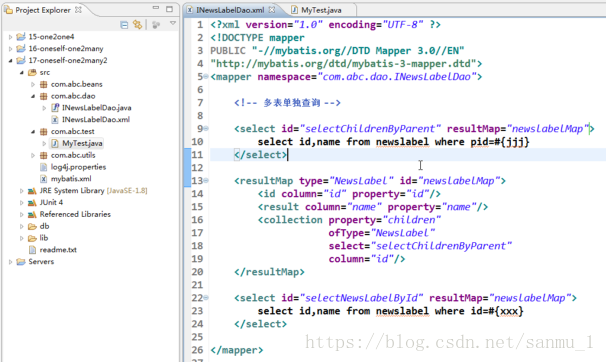This screenshot has width=606, height=362.
Task: Open Project Explorer view menu triangle
Action: pos(173,24)
